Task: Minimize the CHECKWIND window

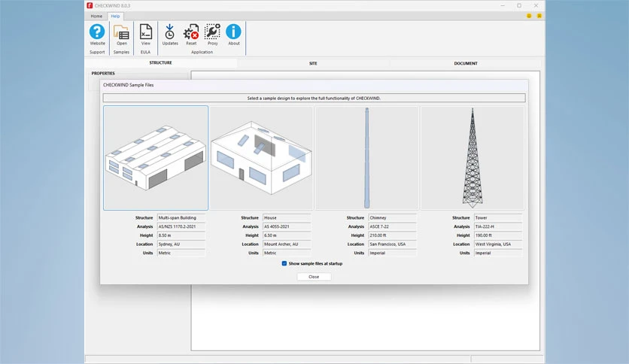Action: (x=503, y=5)
